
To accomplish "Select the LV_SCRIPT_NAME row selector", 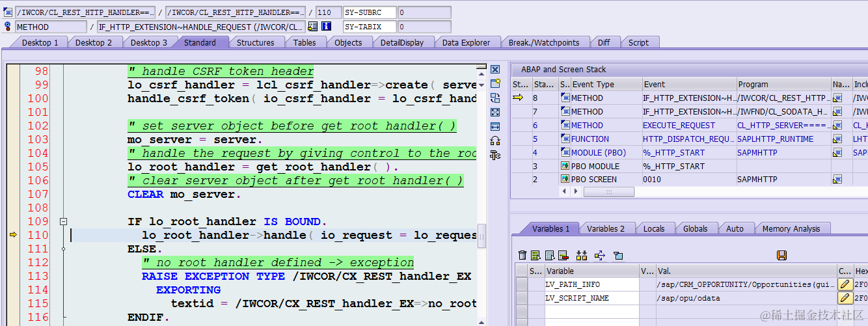I will (521, 298).
